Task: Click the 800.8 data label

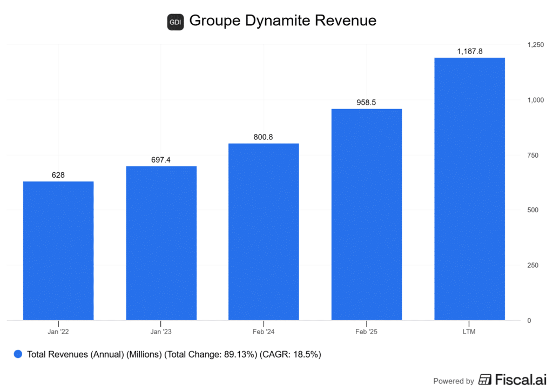Action: pos(264,137)
